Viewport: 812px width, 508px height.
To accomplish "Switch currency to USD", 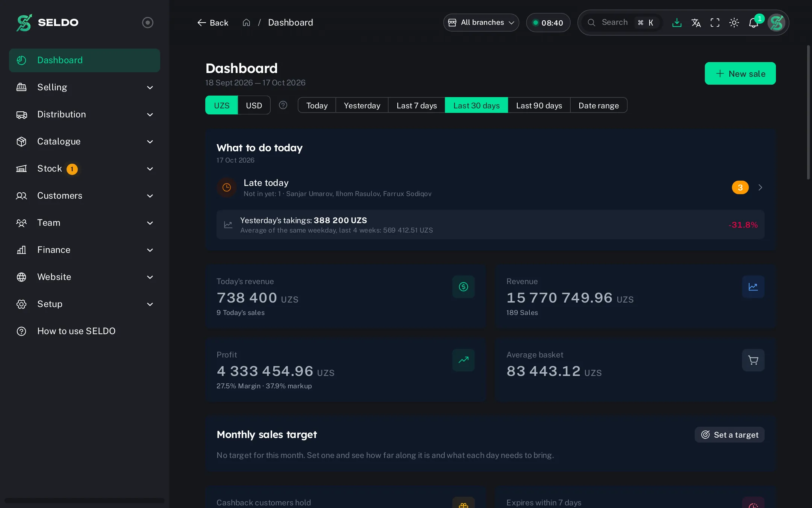I will pos(254,105).
